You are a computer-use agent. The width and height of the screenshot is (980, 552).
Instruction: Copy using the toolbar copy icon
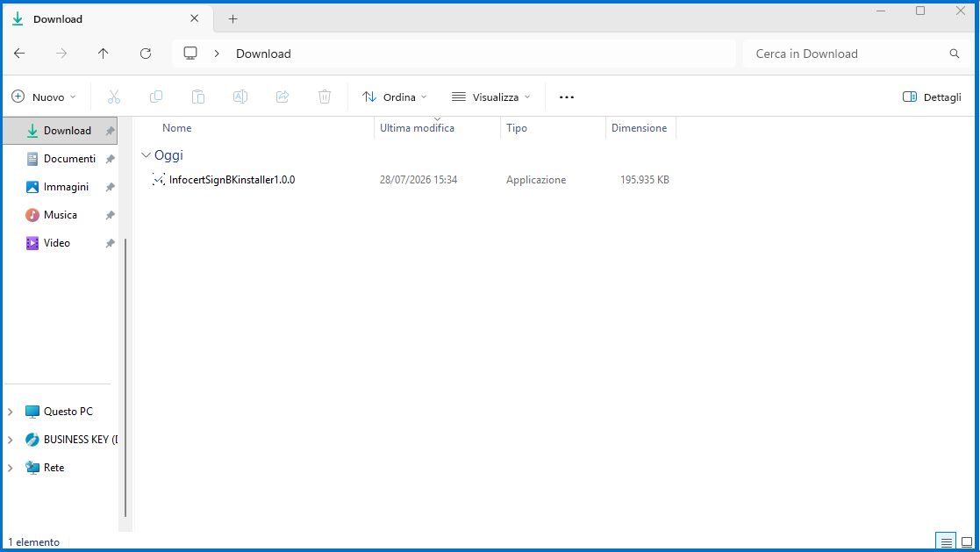click(x=156, y=97)
